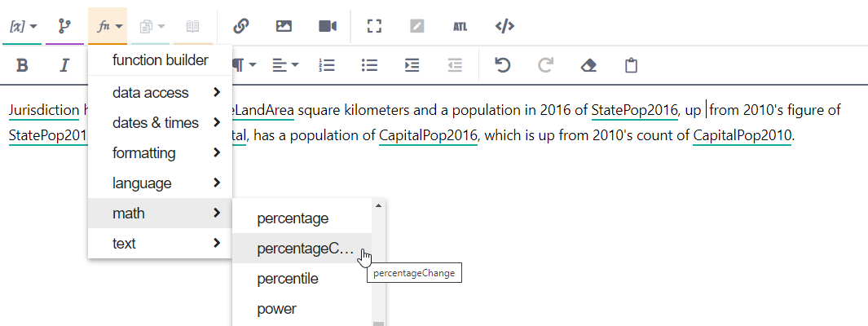Image resolution: width=868 pixels, height=326 pixels.
Task: Click the insert video icon
Action: pyautogui.click(x=328, y=26)
